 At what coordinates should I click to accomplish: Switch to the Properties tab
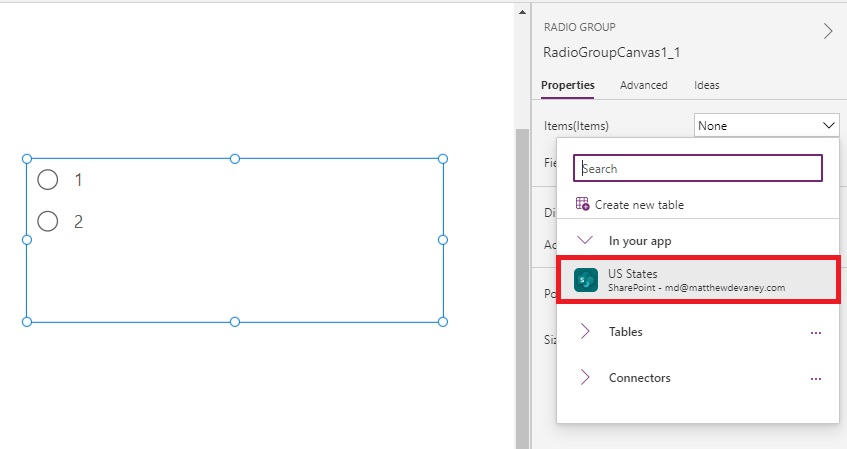(x=568, y=85)
